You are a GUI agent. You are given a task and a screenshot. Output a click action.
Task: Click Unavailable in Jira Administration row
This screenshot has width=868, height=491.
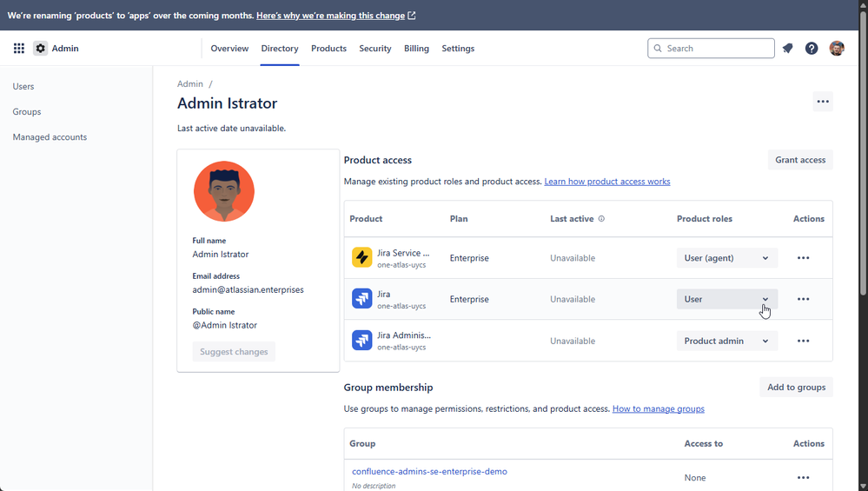[573, 341]
